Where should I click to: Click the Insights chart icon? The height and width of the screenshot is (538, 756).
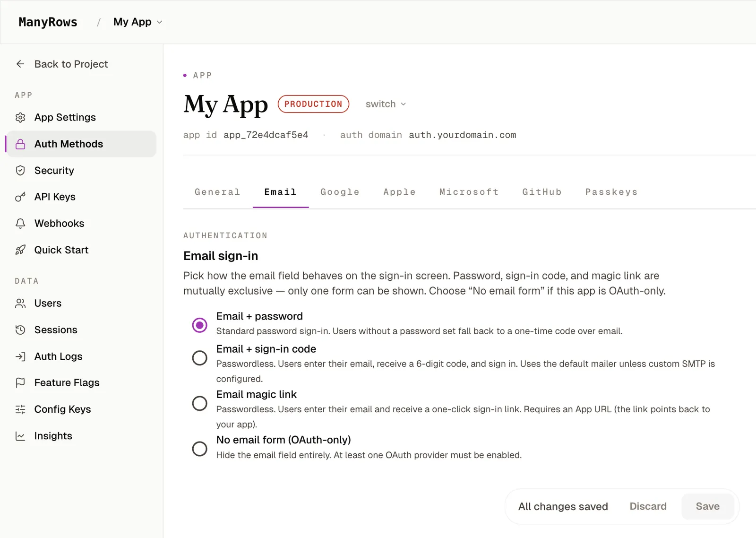coord(20,436)
